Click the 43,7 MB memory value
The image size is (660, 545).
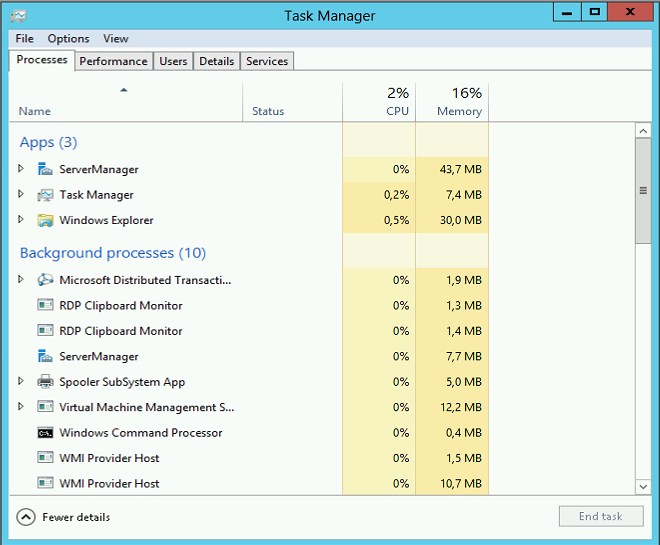[460, 169]
